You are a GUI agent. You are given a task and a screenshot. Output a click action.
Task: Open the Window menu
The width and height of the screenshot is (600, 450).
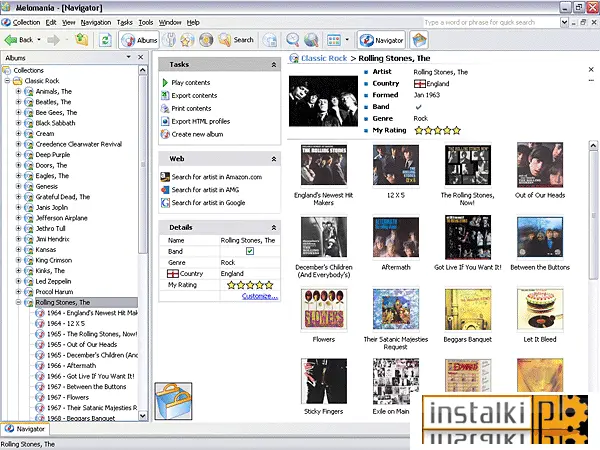(170, 23)
